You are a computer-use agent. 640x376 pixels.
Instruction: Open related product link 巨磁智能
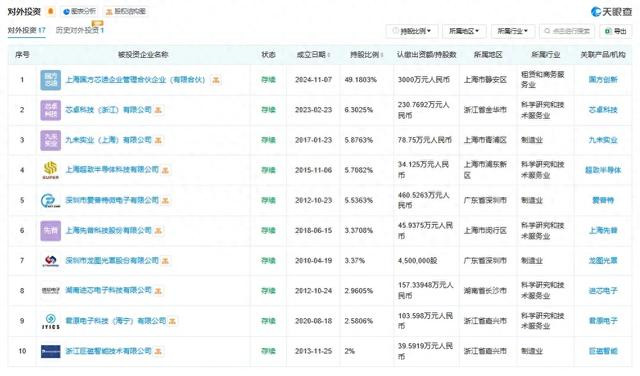[x=603, y=351]
